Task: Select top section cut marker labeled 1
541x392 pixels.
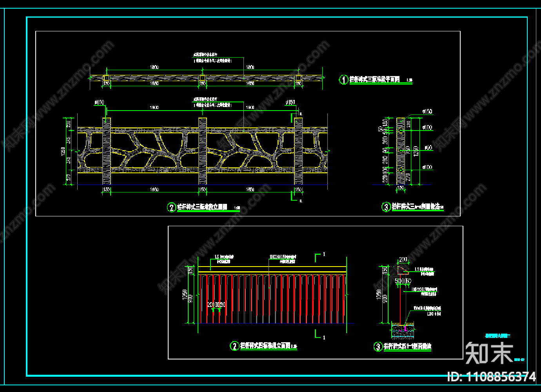Action: click(319, 256)
